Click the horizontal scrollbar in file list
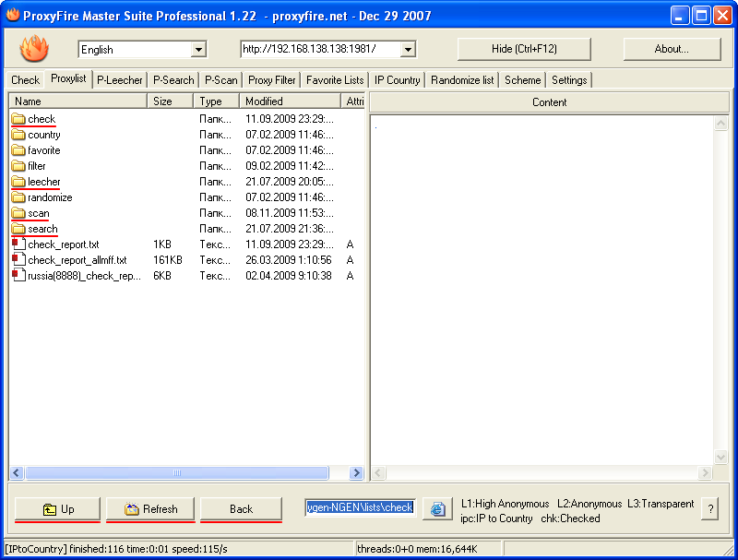 175,473
